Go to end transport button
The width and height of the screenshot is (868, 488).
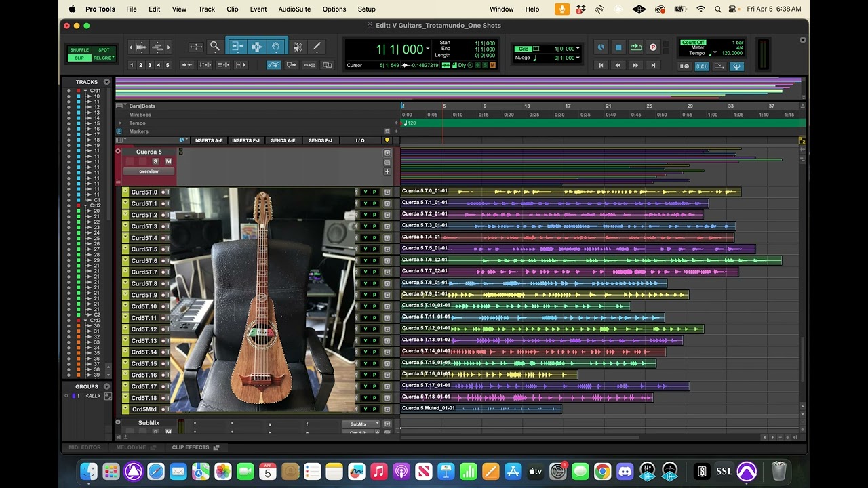click(653, 65)
